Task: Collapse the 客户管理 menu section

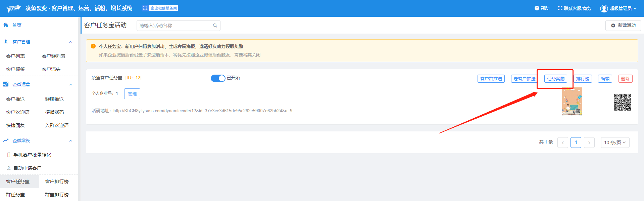Action: click(70, 42)
